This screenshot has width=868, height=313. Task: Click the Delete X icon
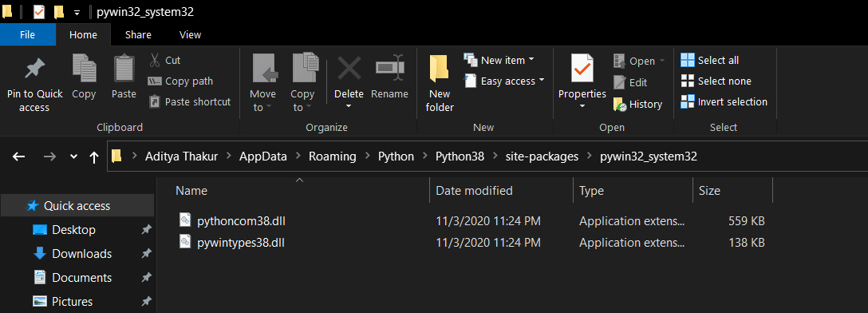349,69
